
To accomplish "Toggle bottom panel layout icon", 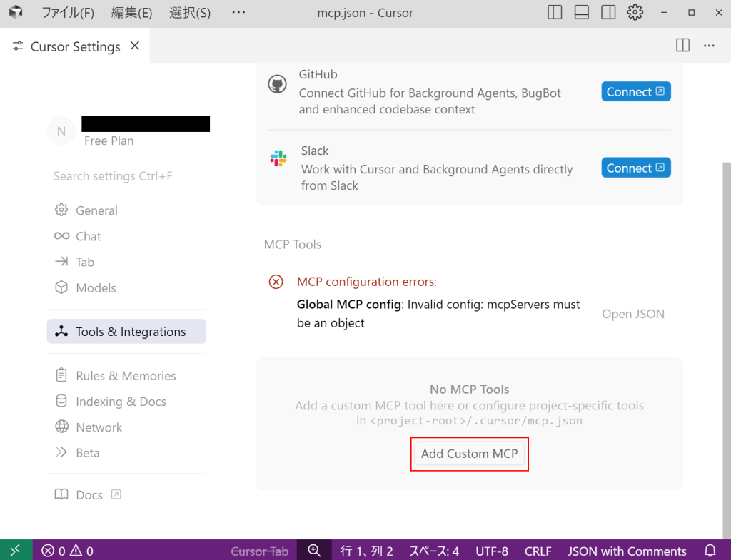I will coord(581,13).
